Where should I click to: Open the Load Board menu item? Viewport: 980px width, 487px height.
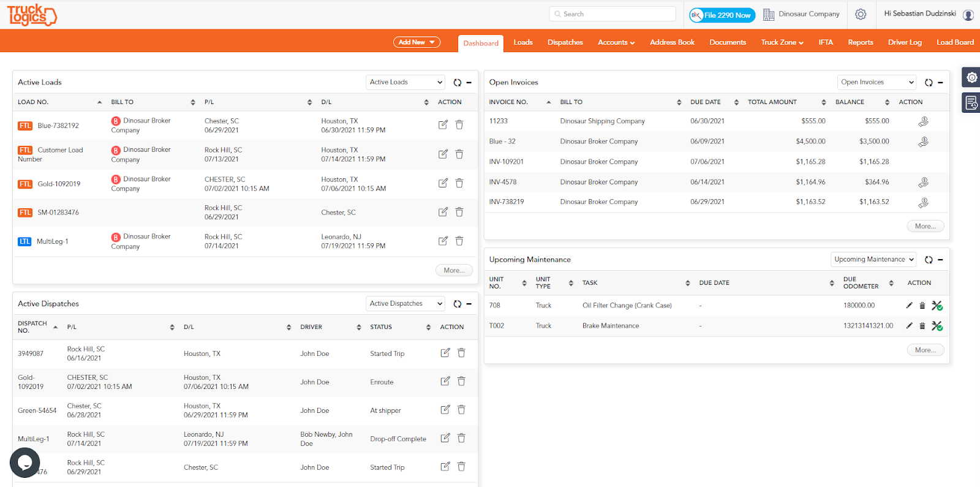[955, 42]
